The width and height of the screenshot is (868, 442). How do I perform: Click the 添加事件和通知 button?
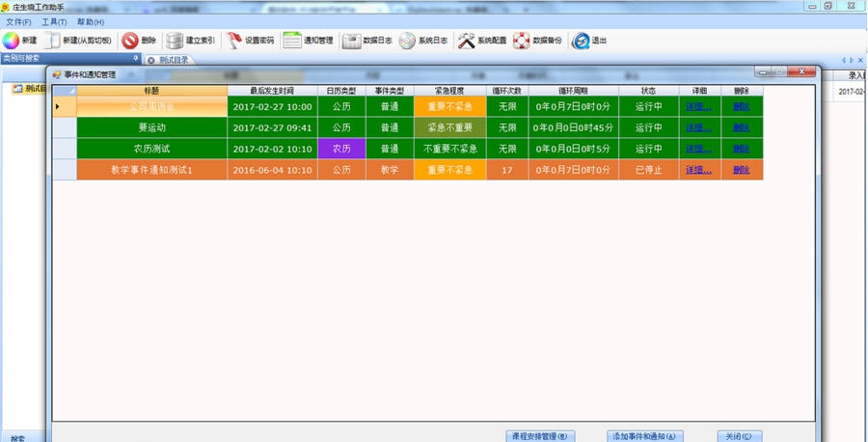point(646,435)
